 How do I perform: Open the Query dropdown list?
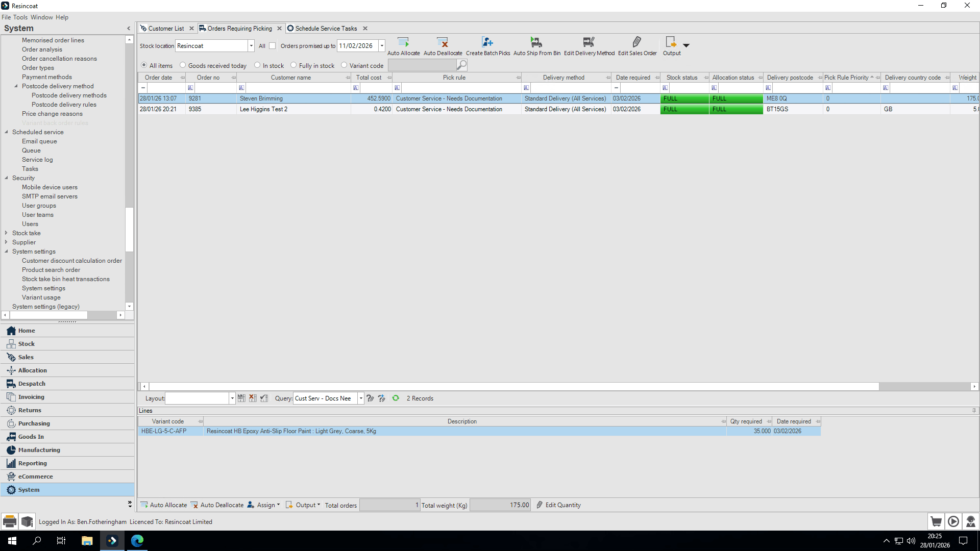point(361,398)
